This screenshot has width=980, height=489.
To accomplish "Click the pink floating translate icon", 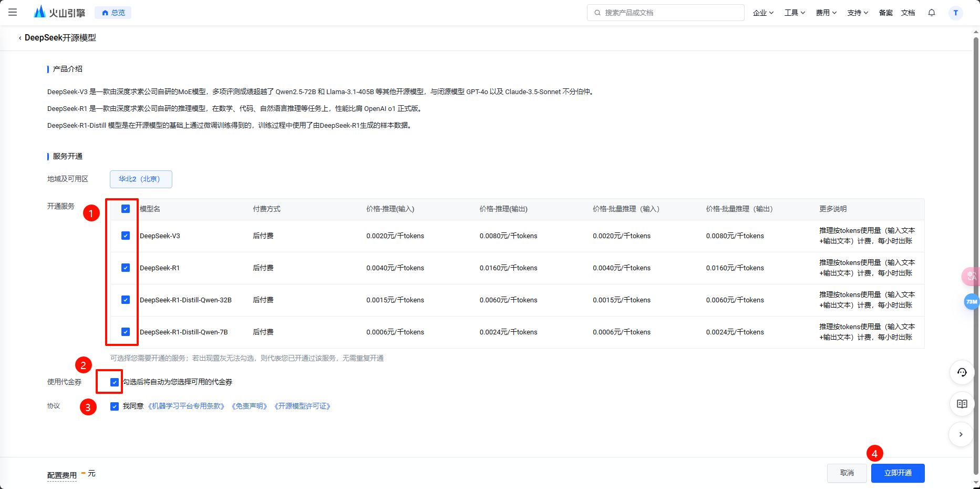I will (971, 277).
